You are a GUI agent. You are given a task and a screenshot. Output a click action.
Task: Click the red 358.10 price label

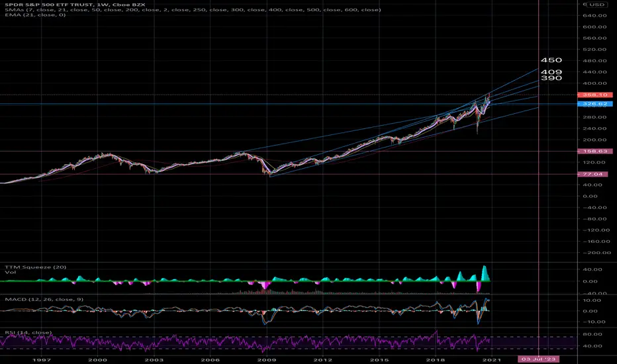[x=594, y=95]
